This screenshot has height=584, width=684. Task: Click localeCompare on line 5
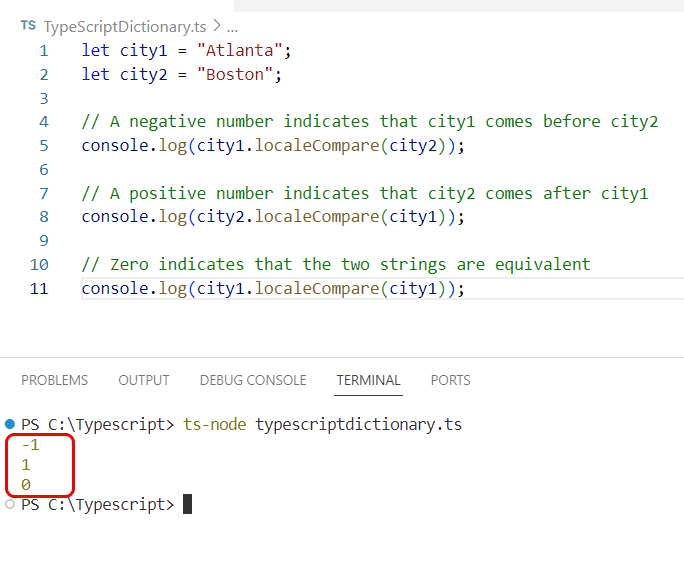[x=317, y=146]
